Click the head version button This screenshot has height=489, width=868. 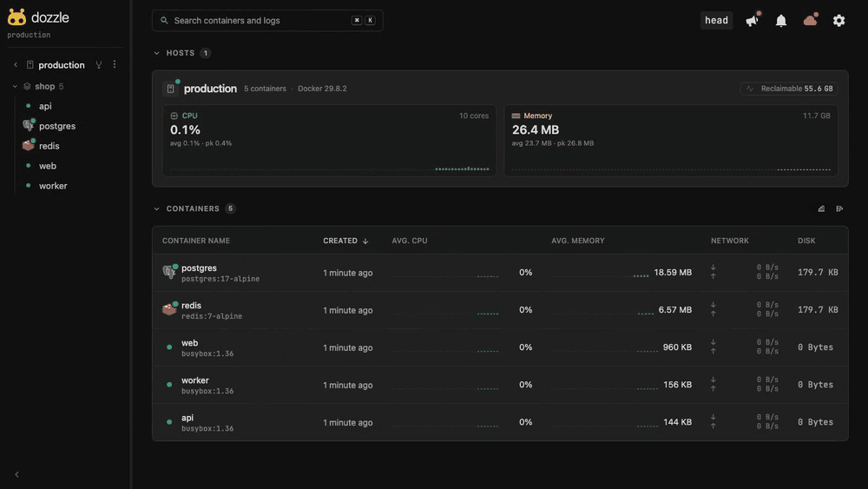coord(716,21)
